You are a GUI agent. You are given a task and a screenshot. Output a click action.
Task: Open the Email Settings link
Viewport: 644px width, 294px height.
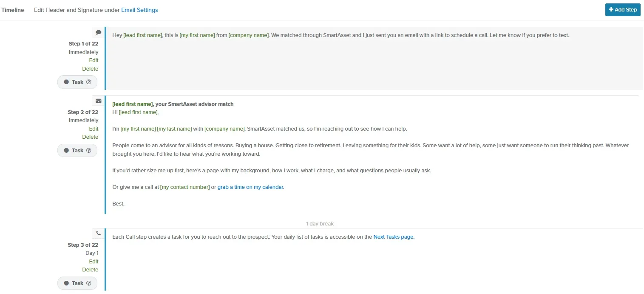pos(139,10)
